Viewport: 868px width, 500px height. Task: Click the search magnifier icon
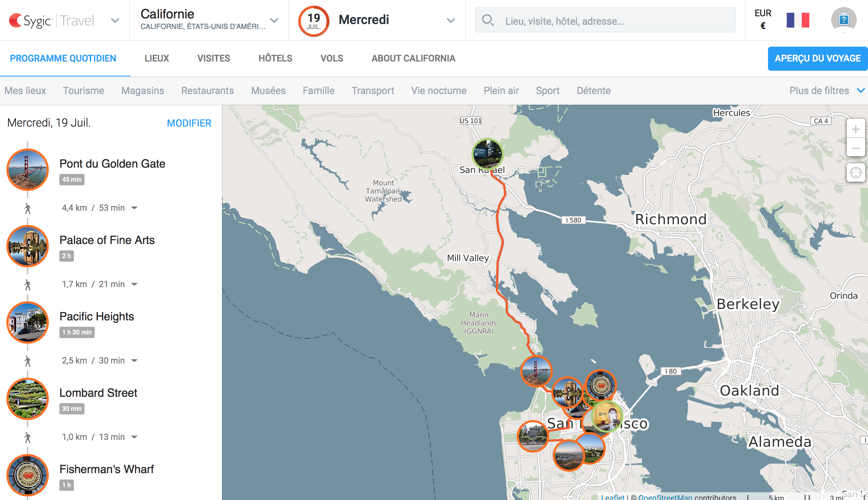pyautogui.click(x=489, y=21)
